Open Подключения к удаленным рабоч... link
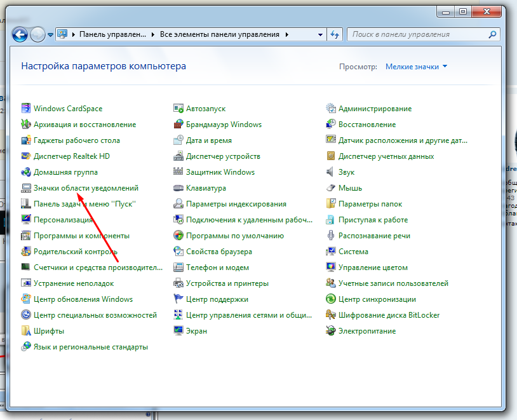 (249, 220)
